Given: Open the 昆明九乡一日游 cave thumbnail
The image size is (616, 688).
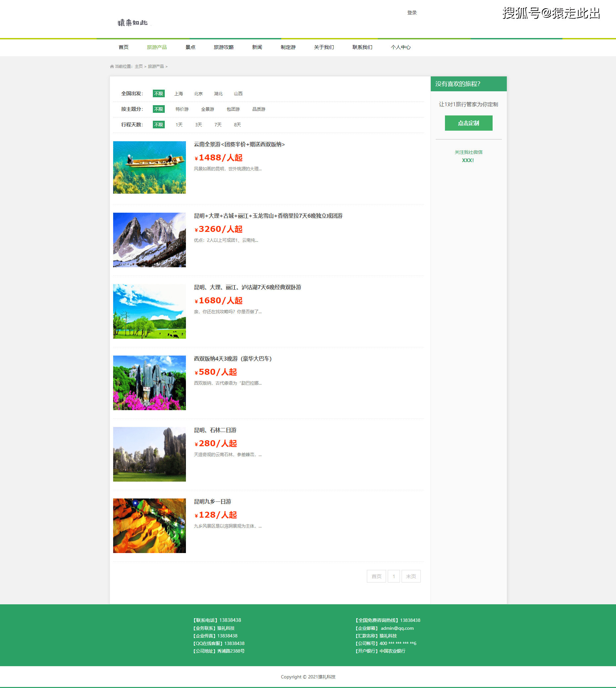Looking at the screenshot, I should tap(149, 526).
